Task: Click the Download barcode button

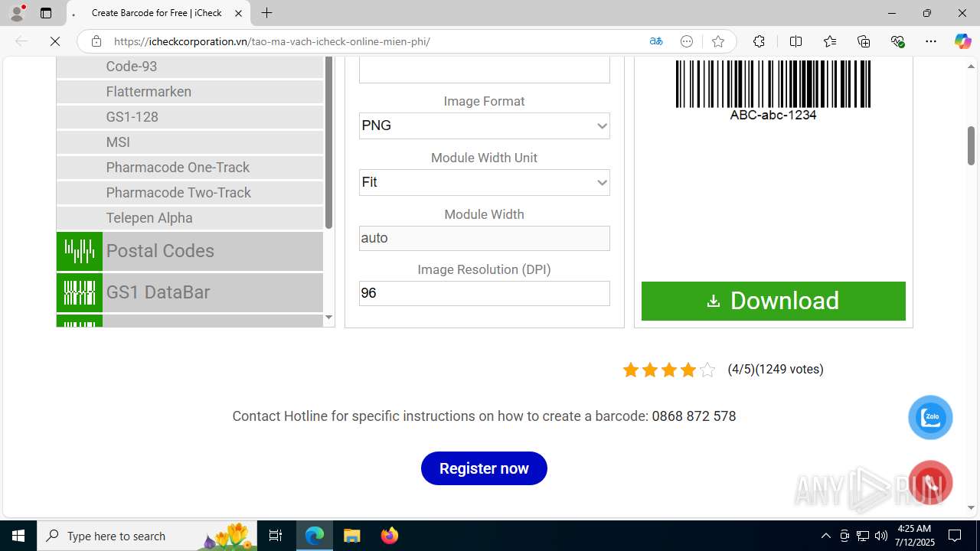Action: coord(773,301)
